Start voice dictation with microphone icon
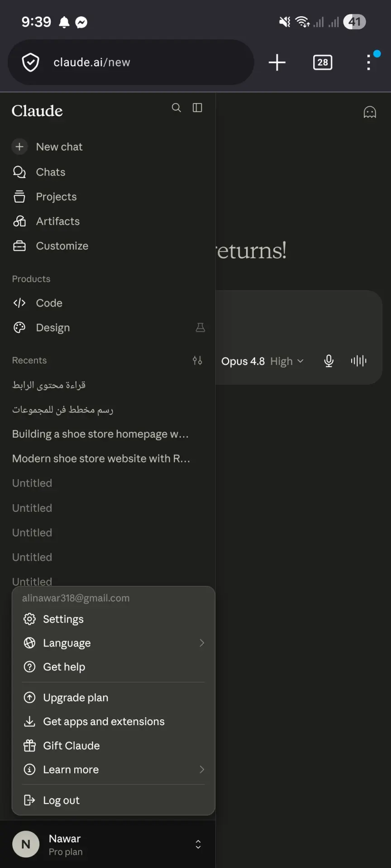Viewport: 391px width, 868px height. click(x=329, y=361)
